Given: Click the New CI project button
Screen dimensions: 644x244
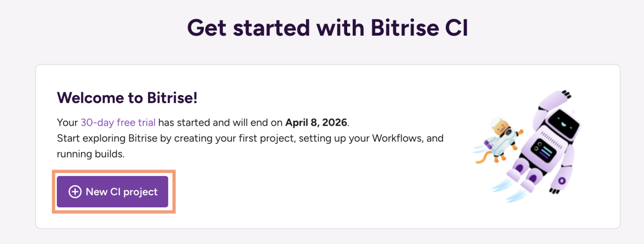Looking at the screenshot, I should [x=112, y=192].
